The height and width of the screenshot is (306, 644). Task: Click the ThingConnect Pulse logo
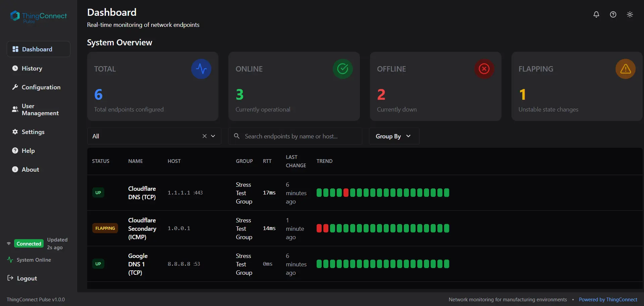point(38,17)
